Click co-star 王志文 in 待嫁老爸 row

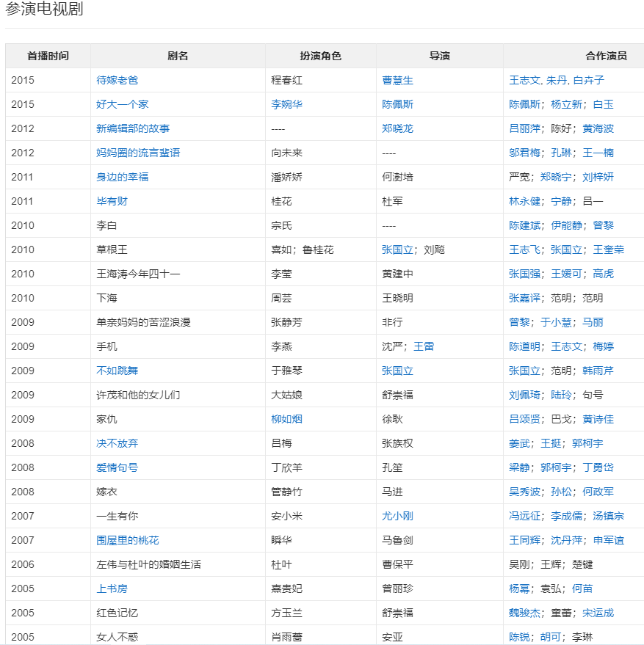tap(524, 80)
